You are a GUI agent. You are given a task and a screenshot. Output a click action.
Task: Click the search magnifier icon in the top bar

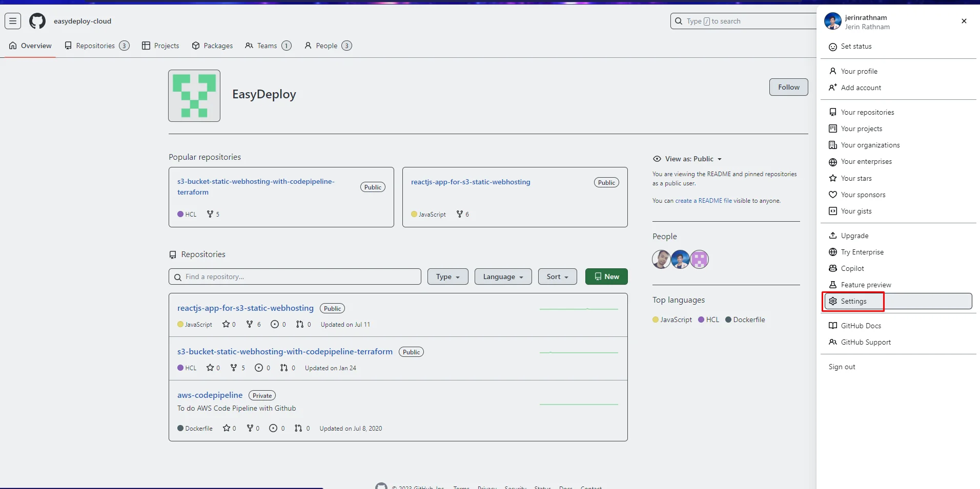679,21
